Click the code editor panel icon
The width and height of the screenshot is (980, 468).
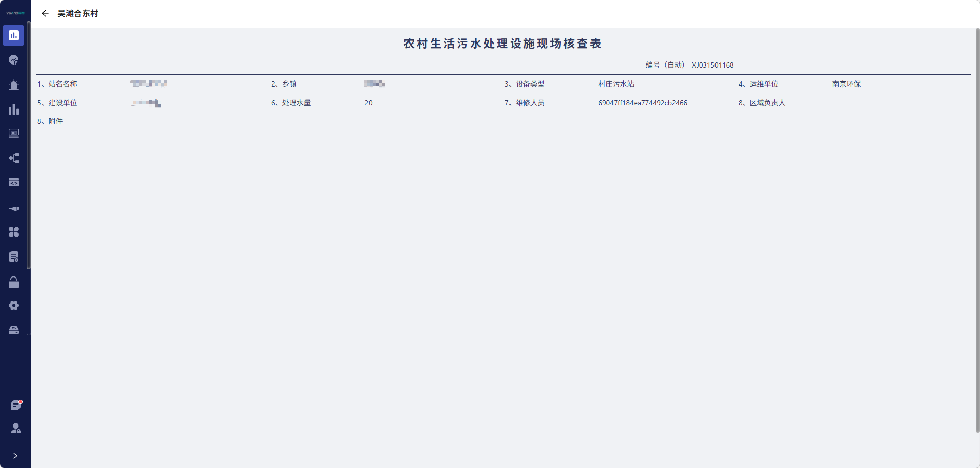pos(14,182)
